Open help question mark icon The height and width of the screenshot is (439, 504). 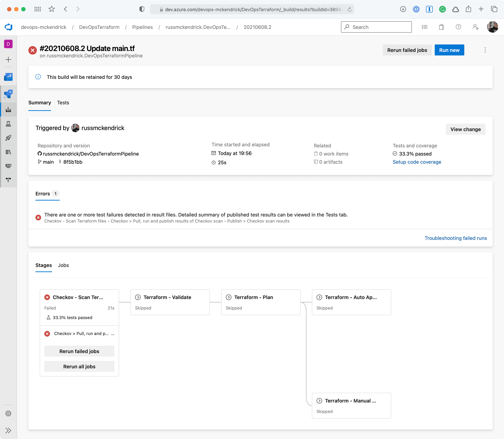click(458, 27)
